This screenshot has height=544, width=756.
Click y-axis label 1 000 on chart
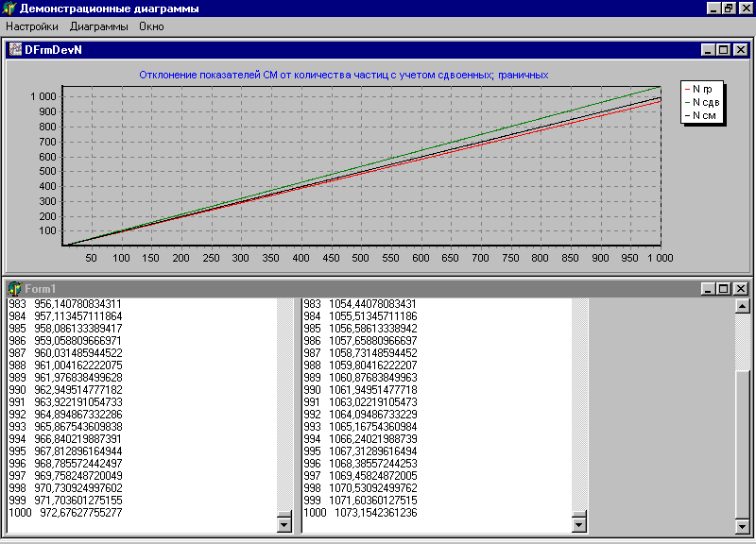point(43,97)
